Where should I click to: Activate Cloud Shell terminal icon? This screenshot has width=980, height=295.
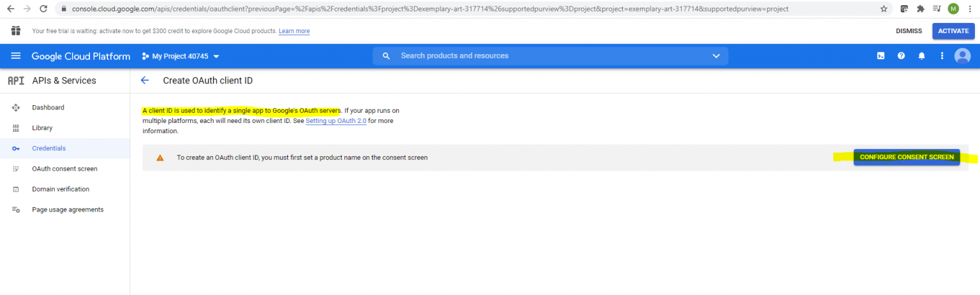pos(880,56)
